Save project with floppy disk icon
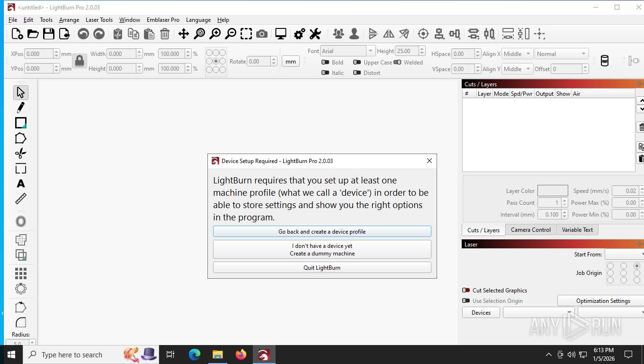Screen dimensions: 644x364 pos(48,34)
